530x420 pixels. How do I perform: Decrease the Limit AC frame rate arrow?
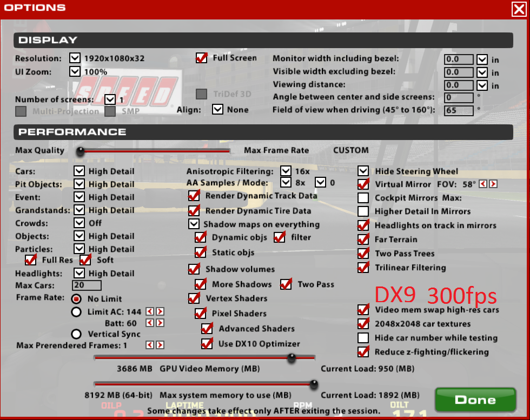point(150,312)
